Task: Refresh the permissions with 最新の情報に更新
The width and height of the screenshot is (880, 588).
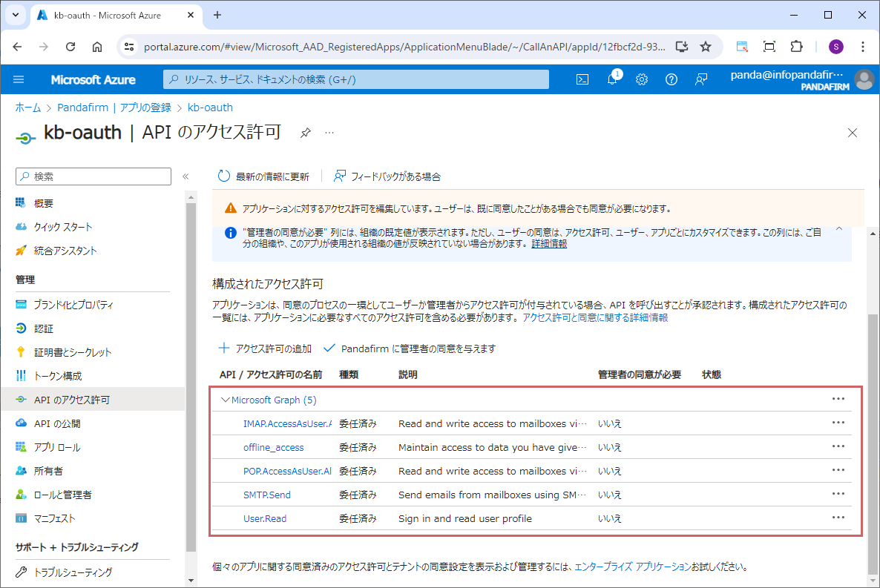Action: (263, 176)
